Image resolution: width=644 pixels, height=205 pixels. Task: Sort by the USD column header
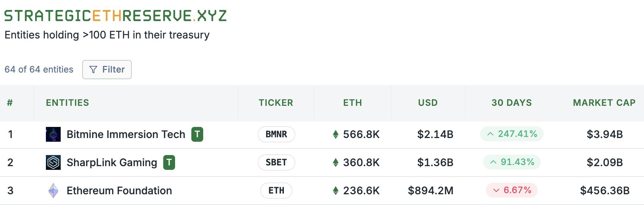tap(428, 103)
